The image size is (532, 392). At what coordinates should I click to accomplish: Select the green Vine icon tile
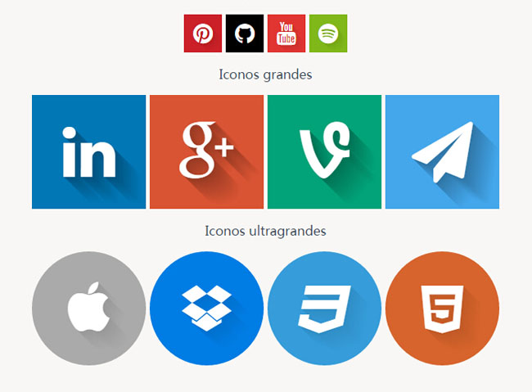[x=324, y=151]
